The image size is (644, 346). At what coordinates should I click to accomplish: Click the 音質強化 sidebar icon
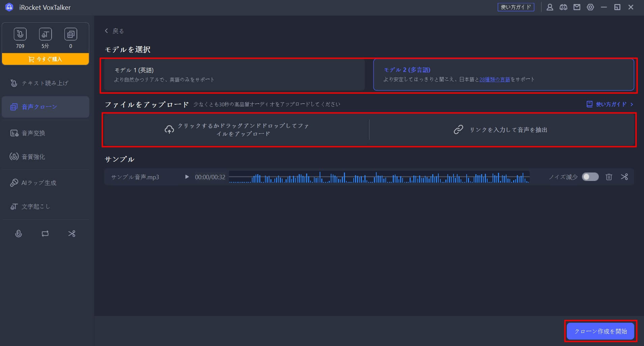pyautogui.click(x=14, y=156)
